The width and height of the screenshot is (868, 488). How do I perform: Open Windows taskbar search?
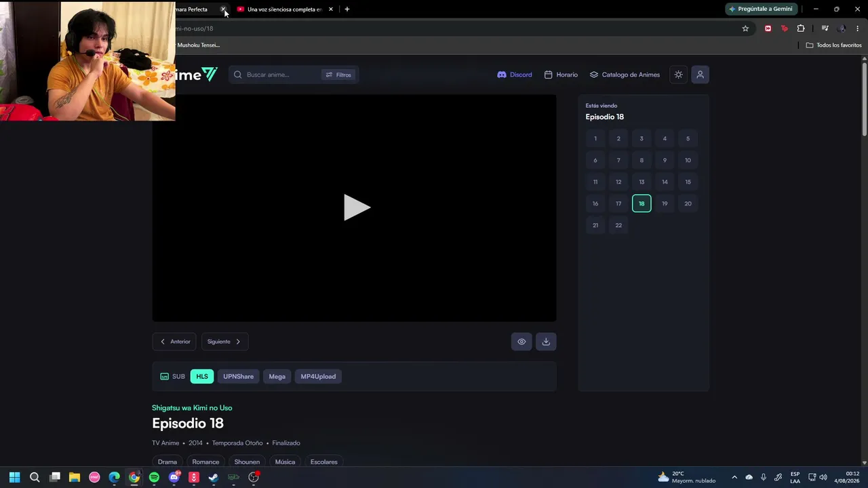(35, 477)
